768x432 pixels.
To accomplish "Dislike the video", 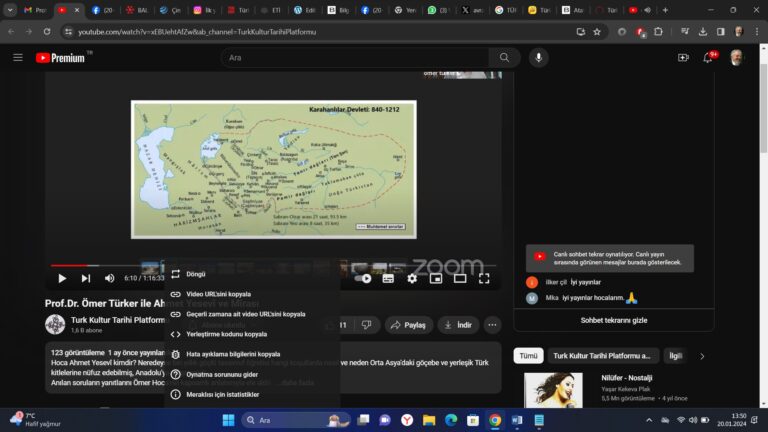I will (366, 325).
